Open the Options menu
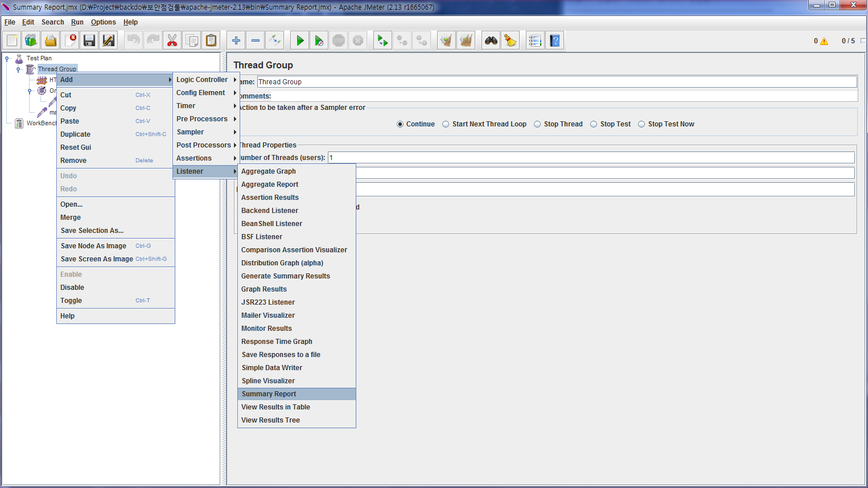Image resolution: width=868 pixels, height=488 pixels. click(104, 22)
